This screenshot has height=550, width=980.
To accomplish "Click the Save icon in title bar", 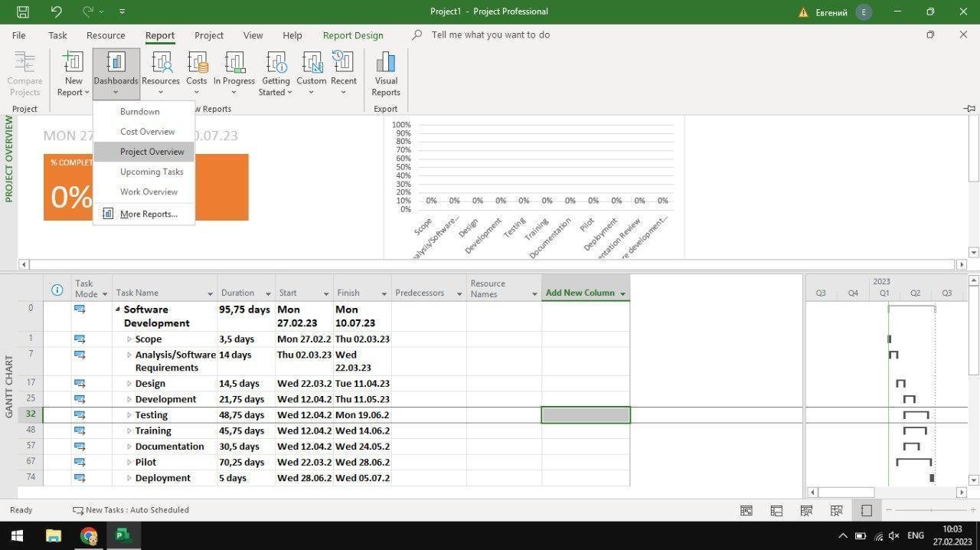I will pos(22,11).
